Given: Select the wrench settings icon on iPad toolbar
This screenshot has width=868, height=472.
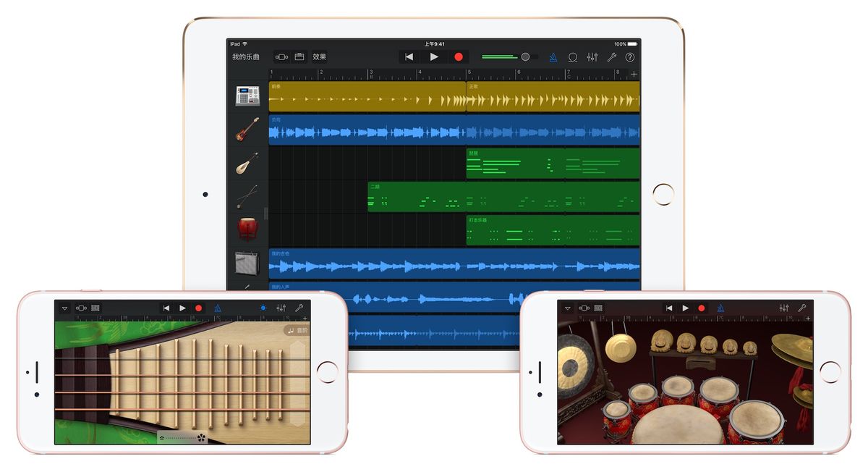Looking at the screenshot, I should point(612,56).
